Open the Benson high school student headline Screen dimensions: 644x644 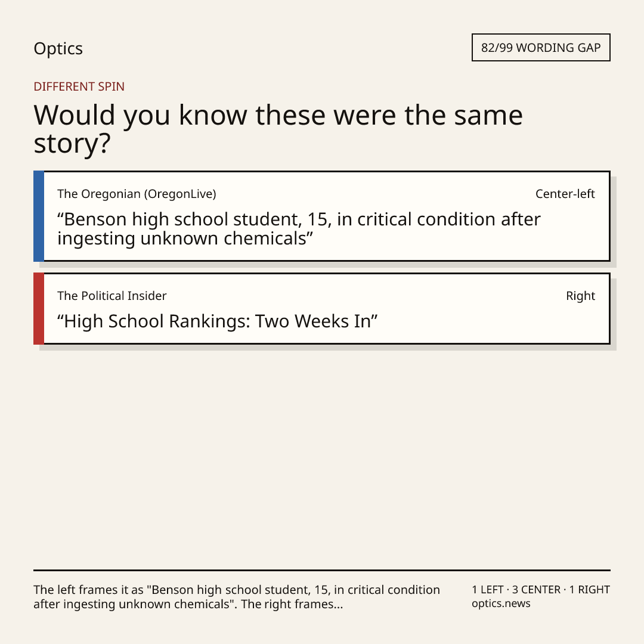click(x=299, y=229)
